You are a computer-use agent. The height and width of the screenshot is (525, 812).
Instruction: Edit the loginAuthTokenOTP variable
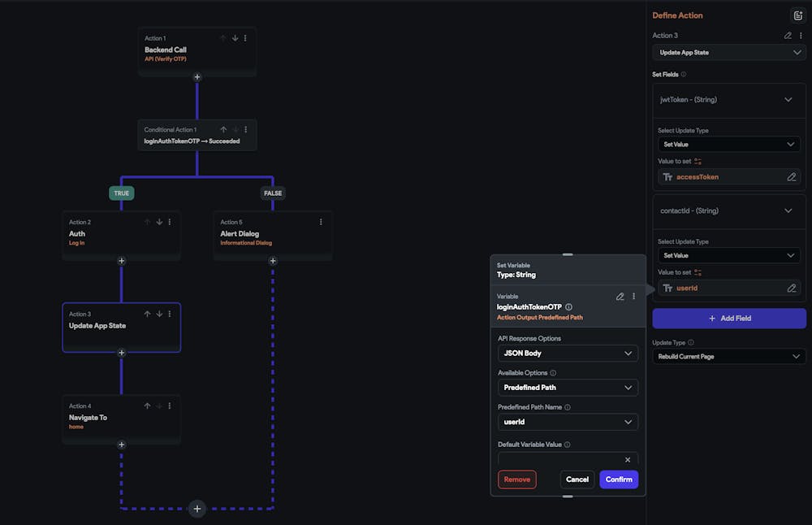(620, 297)
